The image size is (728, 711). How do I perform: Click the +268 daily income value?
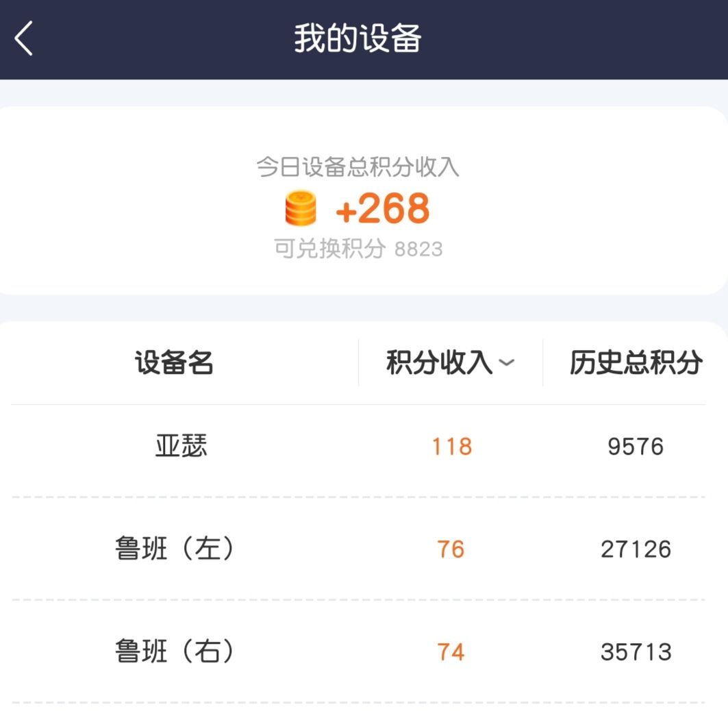coord(383,208)
